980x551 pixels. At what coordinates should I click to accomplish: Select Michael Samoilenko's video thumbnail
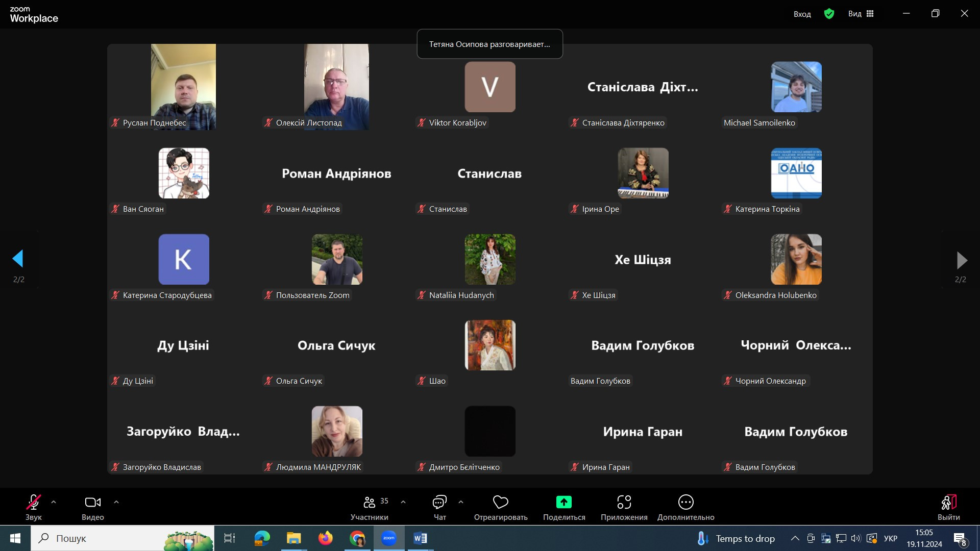tap(796, 87)
